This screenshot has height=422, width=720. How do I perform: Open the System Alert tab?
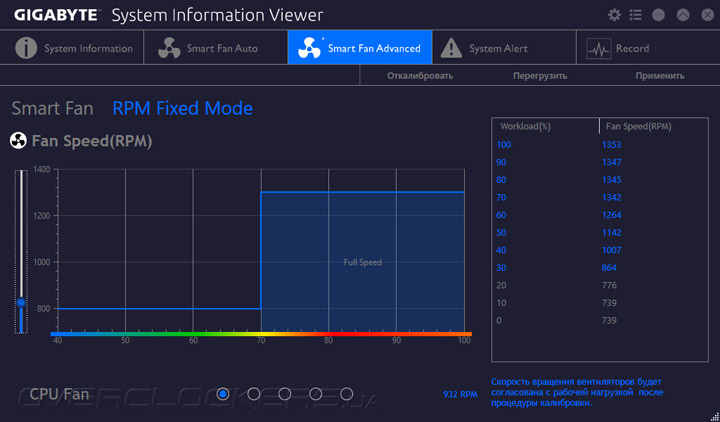point(504,48)
